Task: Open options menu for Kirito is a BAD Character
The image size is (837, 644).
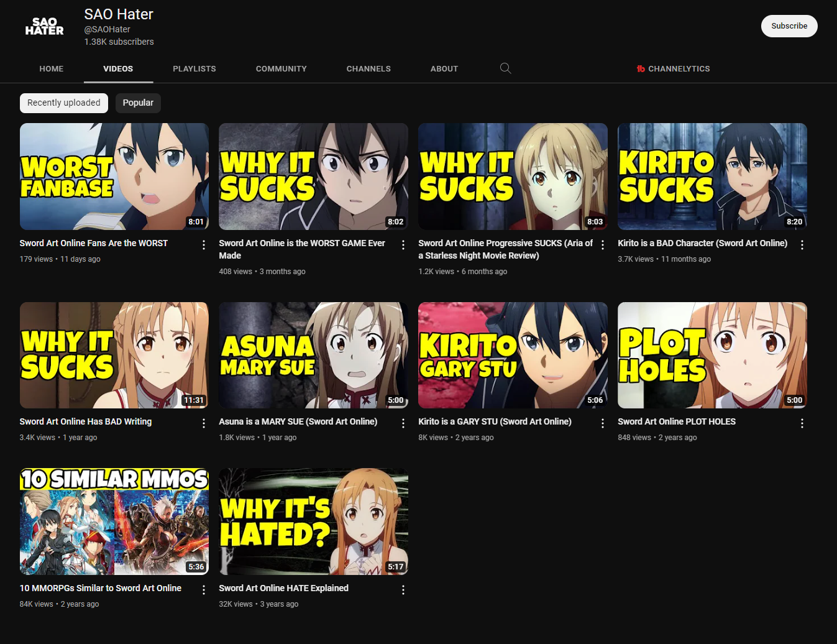Action: (802, 245)
